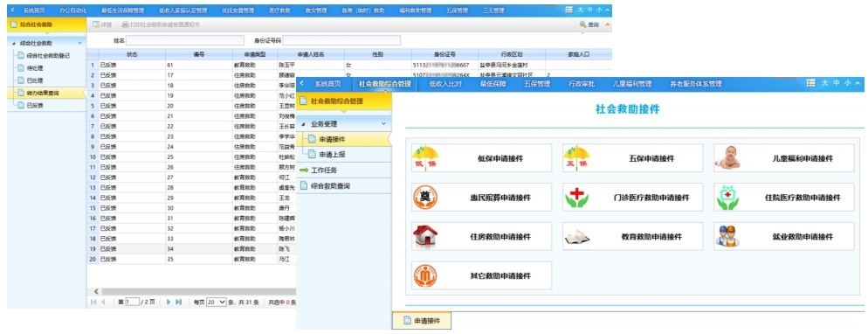
Task: Open the 最低保障 menu in the front window
Action: (x=493, y=84)
